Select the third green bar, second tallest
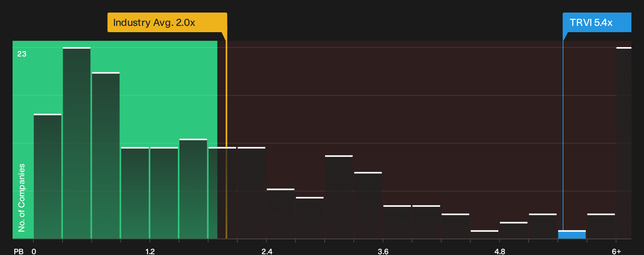 click(106, 156)
